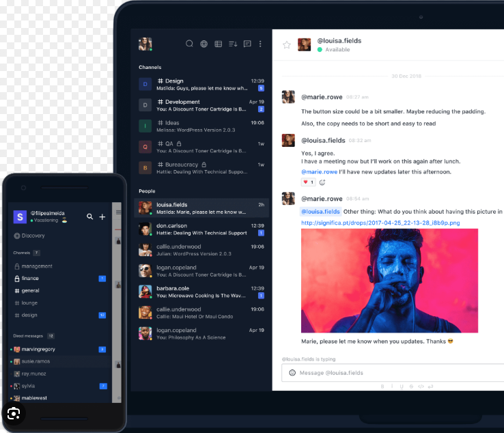Tap @filipealmeida profile name on phone

click(x=48, y=213)
